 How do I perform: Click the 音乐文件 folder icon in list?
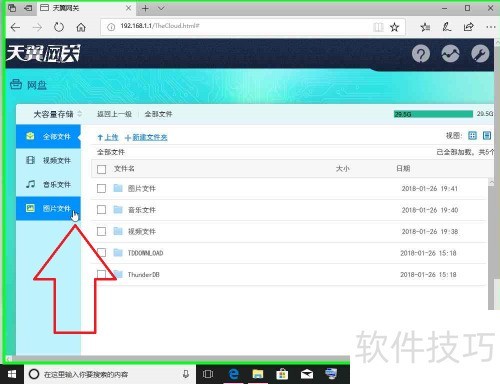118,209
